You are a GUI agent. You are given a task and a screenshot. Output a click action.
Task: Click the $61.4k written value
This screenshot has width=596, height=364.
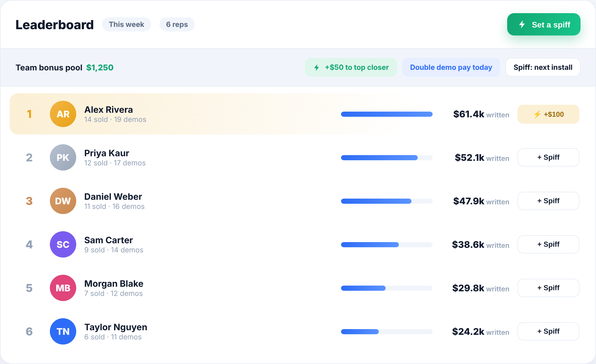(x=481, y=114)
